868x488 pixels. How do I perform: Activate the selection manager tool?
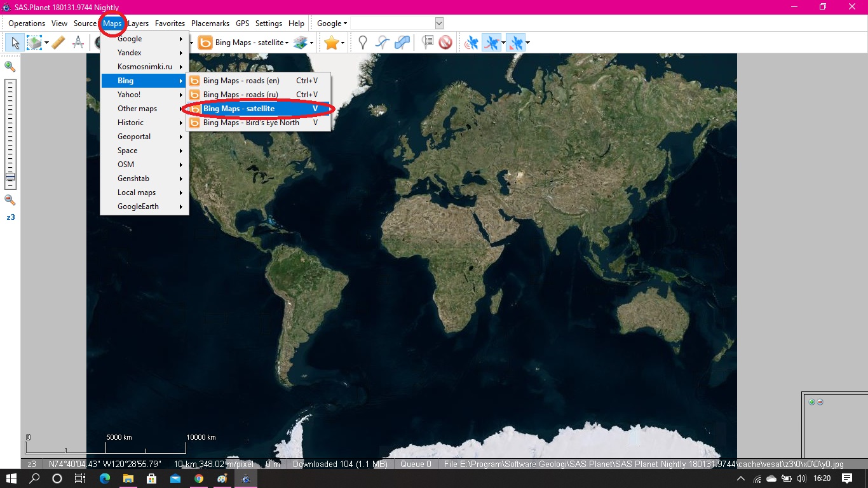(x=33, y=43)
